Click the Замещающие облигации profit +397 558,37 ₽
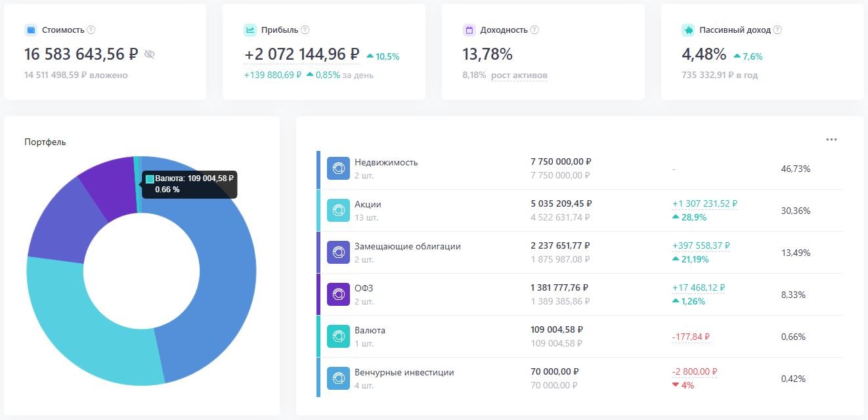 (701, 246)
